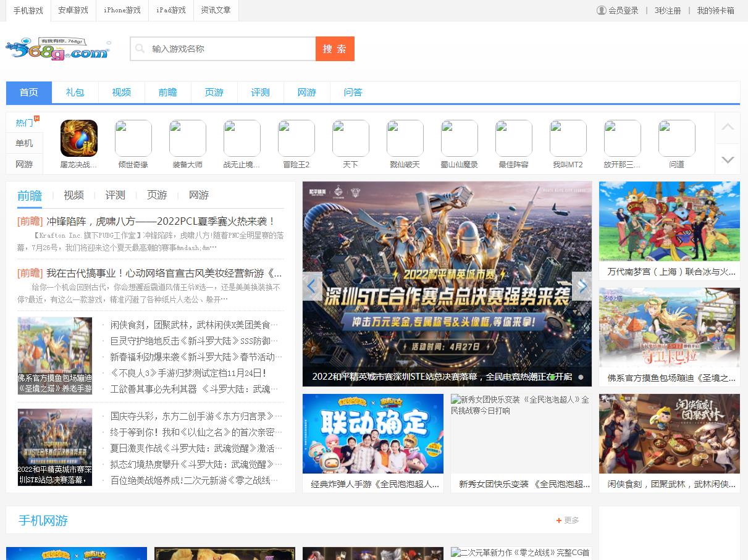Open 安卓游戏 top tab
Viewport: 748px width, 560px height.
(73, 10)
